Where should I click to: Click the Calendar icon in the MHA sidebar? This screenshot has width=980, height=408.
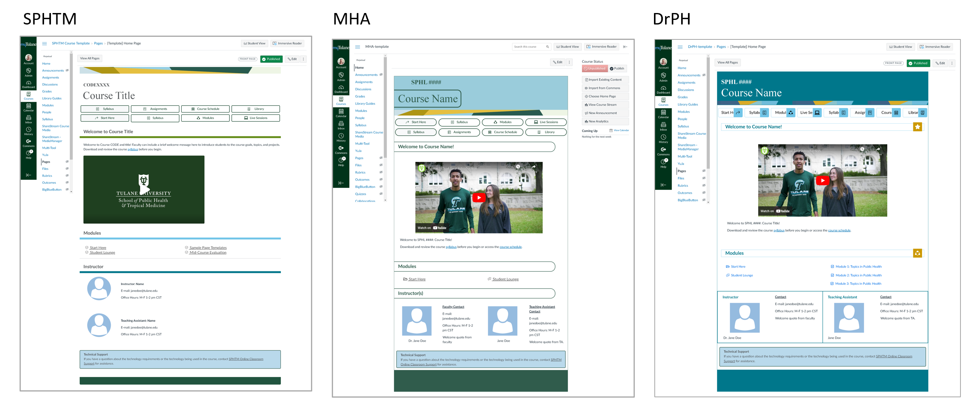click(x=341, y=113)
